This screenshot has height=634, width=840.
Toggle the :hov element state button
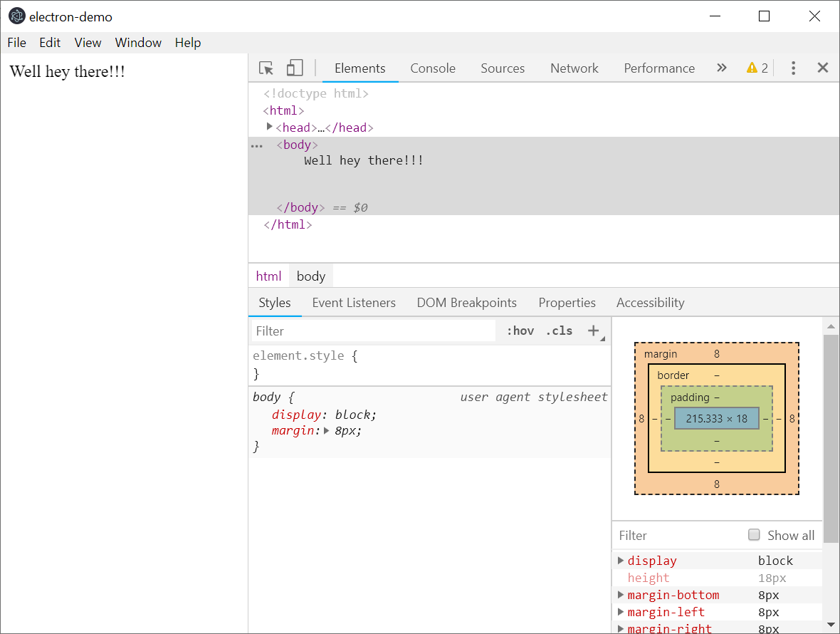pos(520,331)
